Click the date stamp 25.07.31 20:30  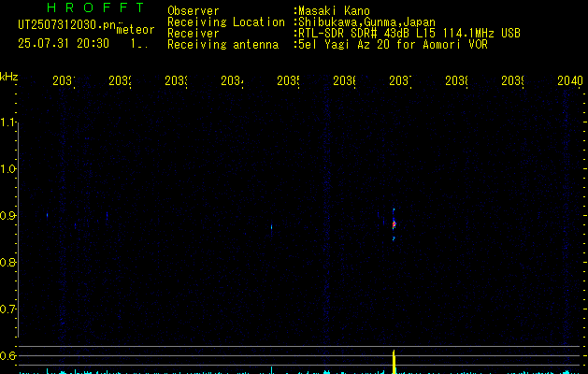(x=64, y=44)
